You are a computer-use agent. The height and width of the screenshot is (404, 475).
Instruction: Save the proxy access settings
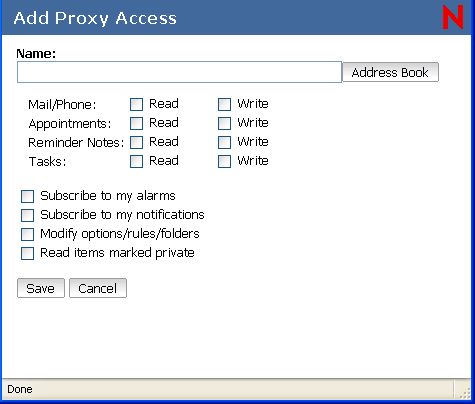coord(41,288)
